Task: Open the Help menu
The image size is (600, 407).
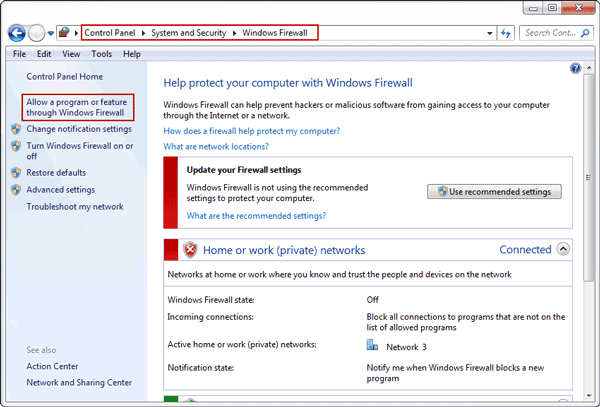Action: 132,54
